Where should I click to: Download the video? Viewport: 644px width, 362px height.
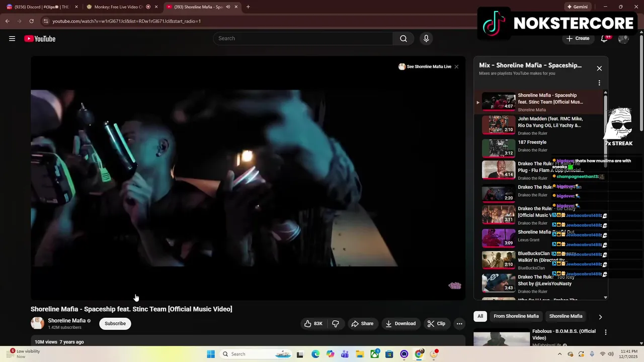point(400,324)
